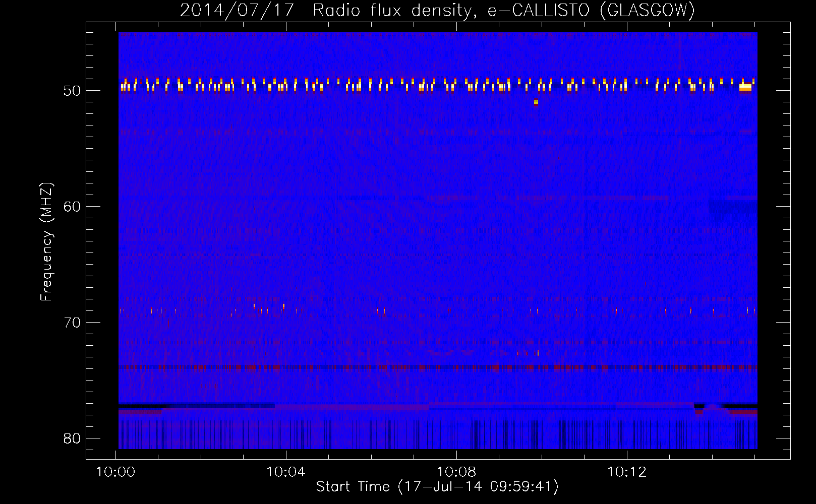Screen dimensions: 816x504
Task: Click the isolated bright burst below 50 MHz
Action: (x=536, y=102)
